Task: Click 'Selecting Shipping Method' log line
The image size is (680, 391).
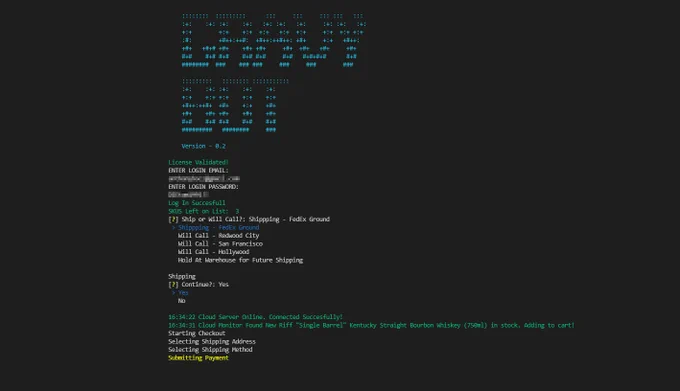Action: click(x=210, y=350)
